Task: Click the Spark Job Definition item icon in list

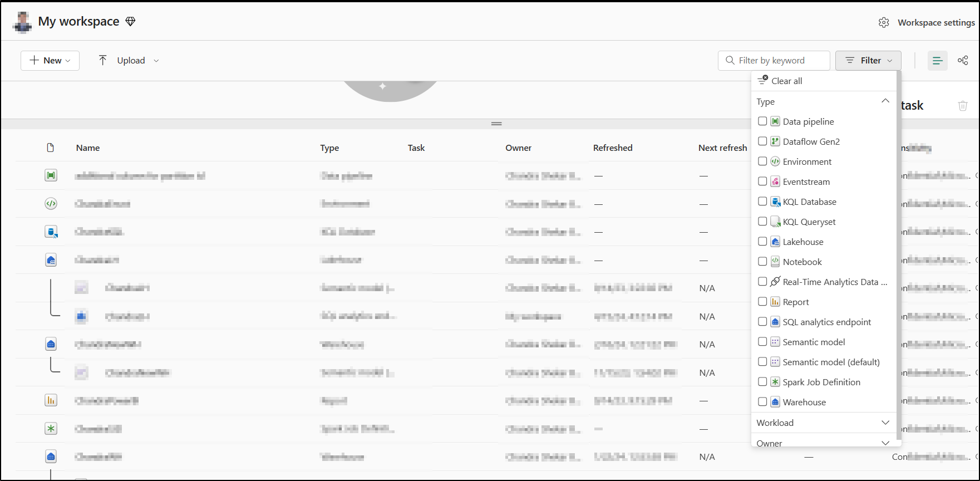Action: tap(51, 429)
